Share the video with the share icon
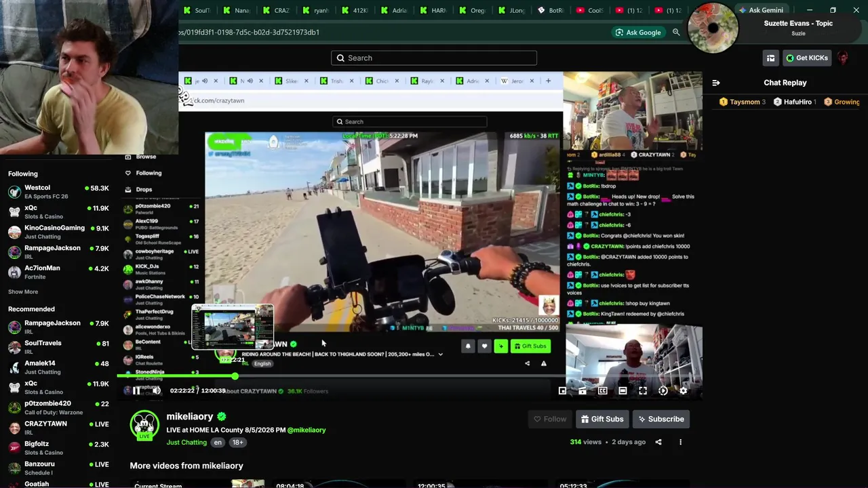The image size is (868, 488). [658, 442]
